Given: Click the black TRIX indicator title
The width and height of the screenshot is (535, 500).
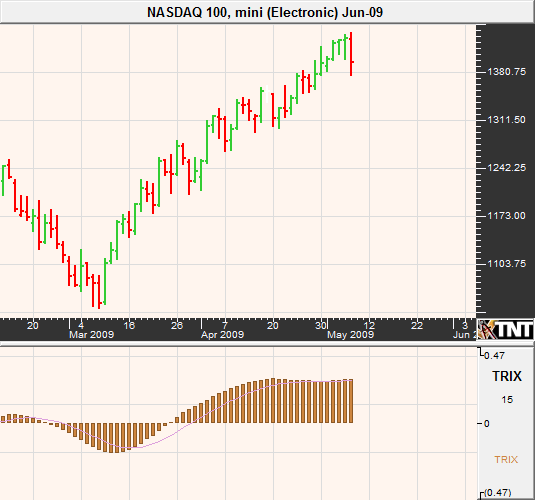Looking at the screenshot, I should (507, 376).
